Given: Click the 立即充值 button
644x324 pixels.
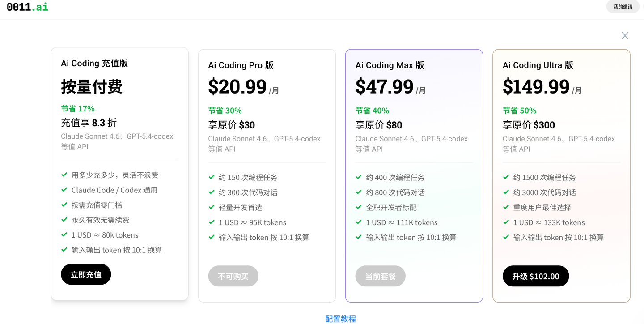Looking at the screenshot, I should click(x=86, y=274).
